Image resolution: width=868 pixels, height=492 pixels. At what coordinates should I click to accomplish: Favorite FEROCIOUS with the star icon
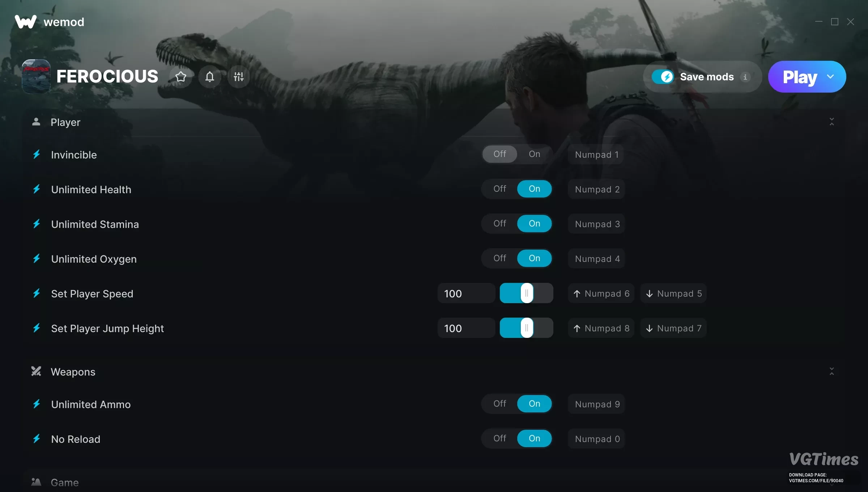coord(181,77)
